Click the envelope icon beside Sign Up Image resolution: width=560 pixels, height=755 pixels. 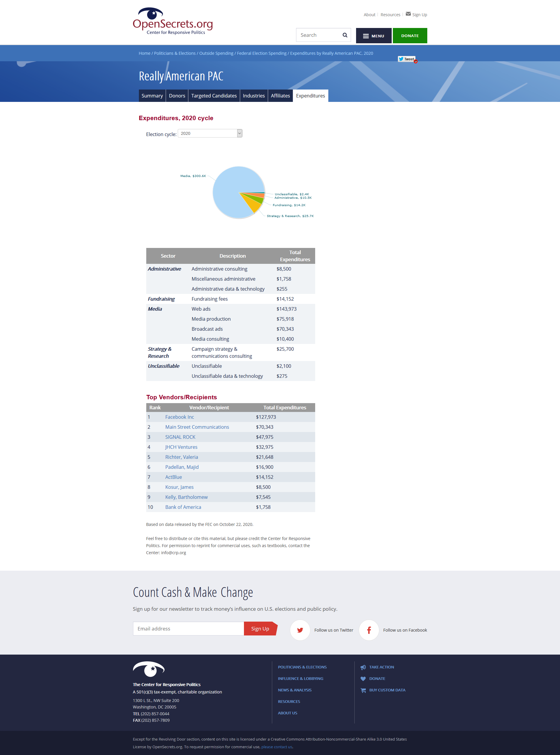408,14
